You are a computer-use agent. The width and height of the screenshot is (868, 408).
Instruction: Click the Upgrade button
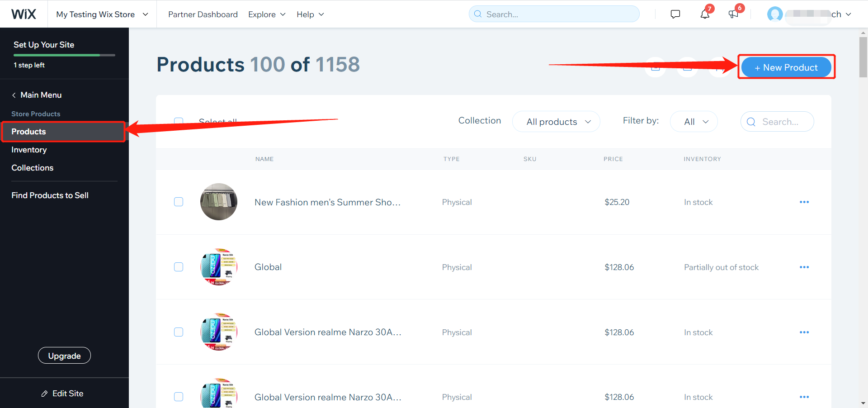tap(64, 356)
